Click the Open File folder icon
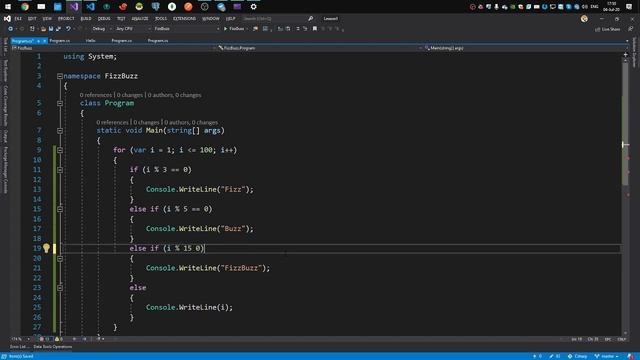The image size is (640, 360). point(43,29)
